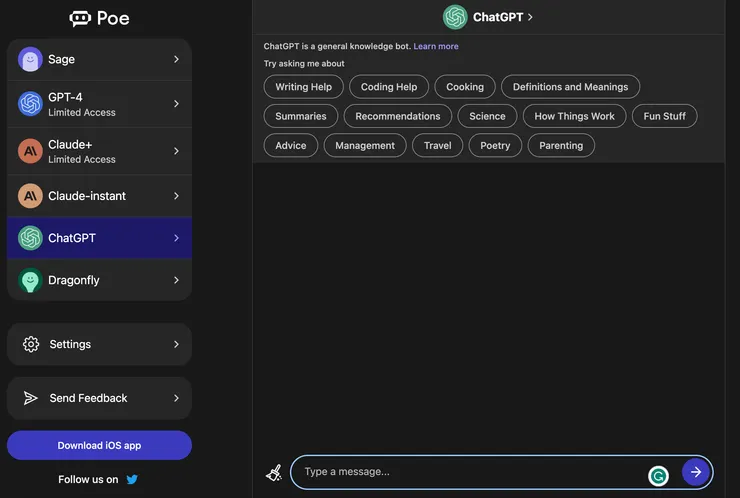Click the Twitter bird icon
Screen dimensions: 740x498
pyautogui.click(x=132, y=479)
